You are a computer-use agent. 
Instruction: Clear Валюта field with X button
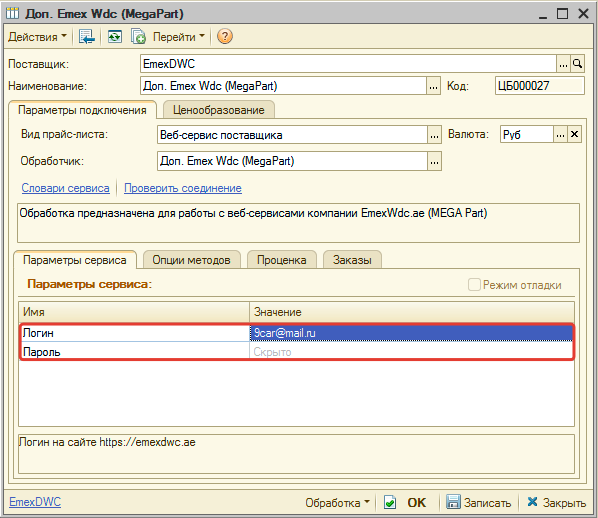pos(574,134)
